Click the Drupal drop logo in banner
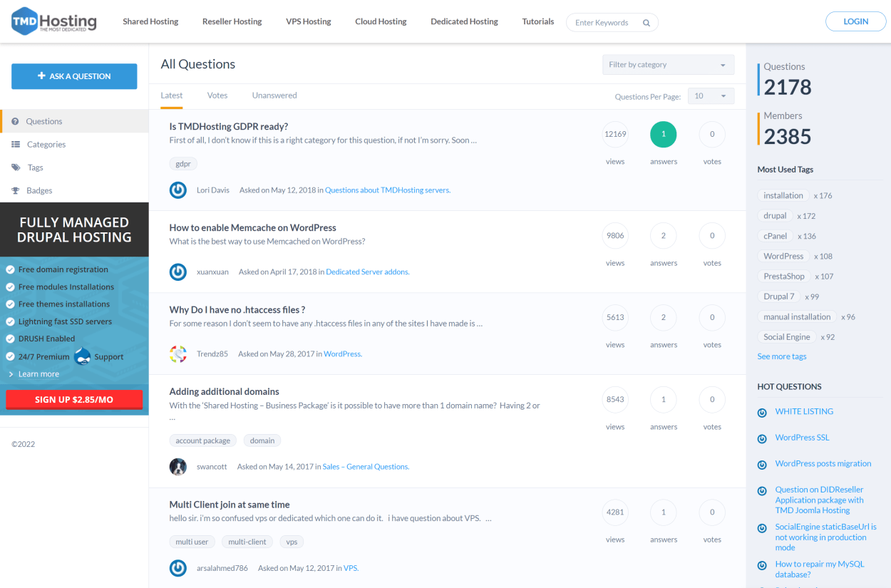 (83, 356)
